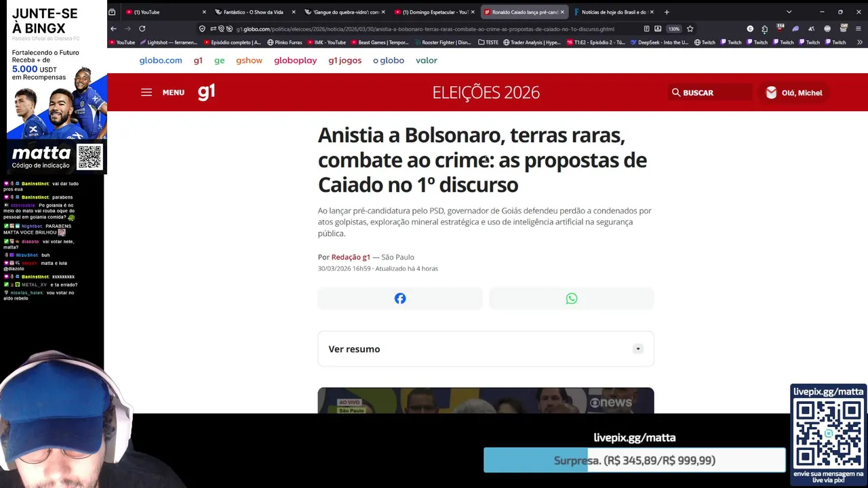The height and width of the screenshot is (488, 868).
Task: Click the shield tracking protection icon
Action: coord(202,28)
